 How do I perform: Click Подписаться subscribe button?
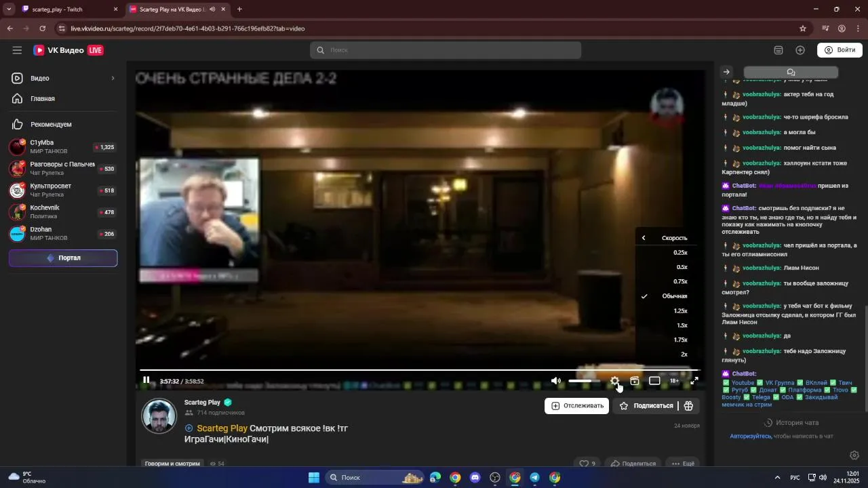point(646,406)
